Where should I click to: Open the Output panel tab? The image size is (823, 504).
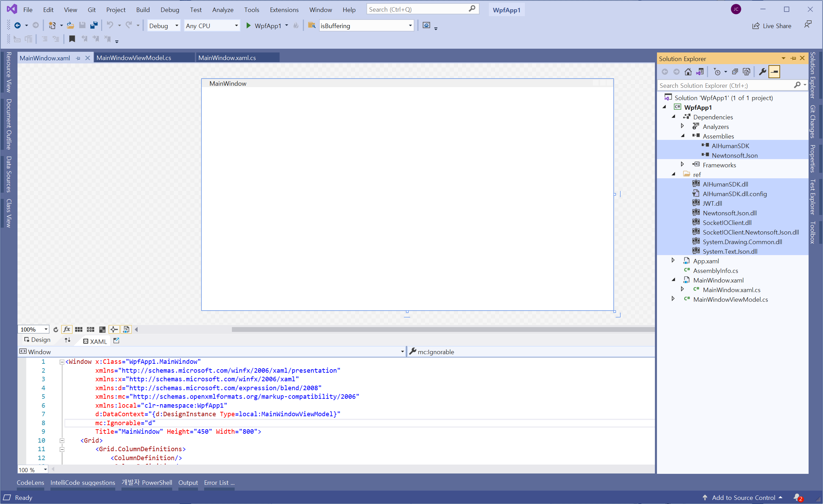(x=188, y=483)
